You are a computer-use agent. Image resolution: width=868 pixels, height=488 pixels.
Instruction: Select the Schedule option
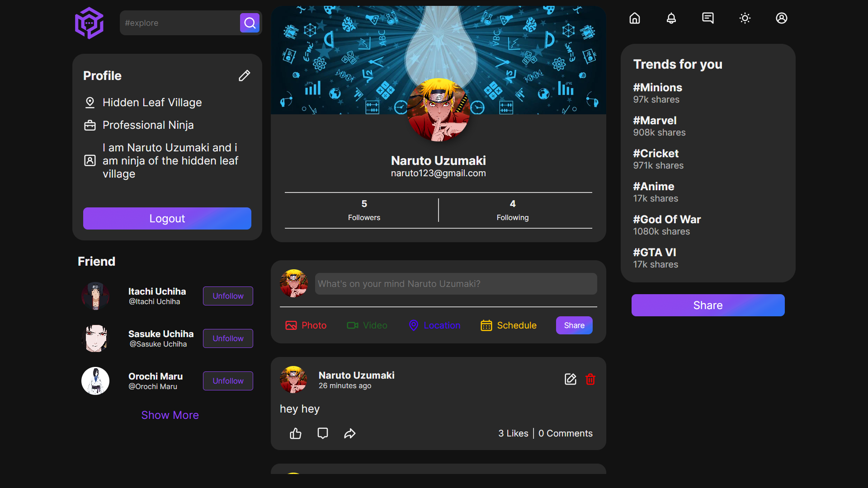click(x=509, y=325)
